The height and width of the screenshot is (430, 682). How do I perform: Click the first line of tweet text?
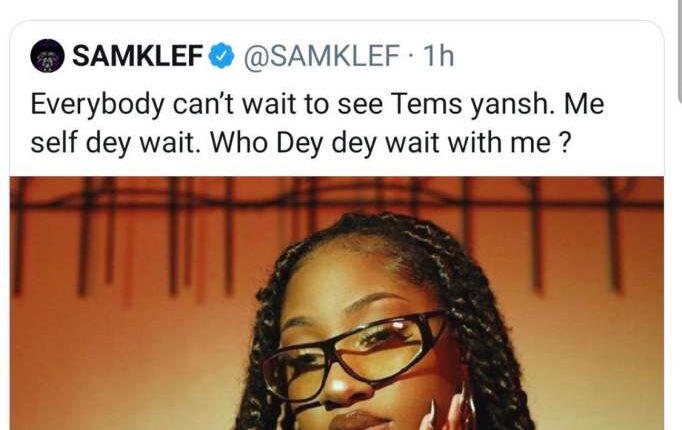tap(318, 105)
